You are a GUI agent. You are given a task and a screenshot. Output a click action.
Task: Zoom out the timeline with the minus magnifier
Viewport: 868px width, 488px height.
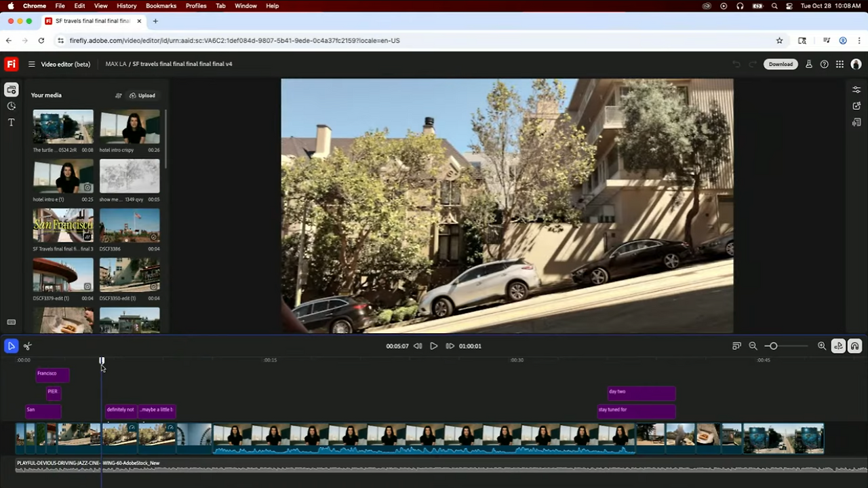753,346
